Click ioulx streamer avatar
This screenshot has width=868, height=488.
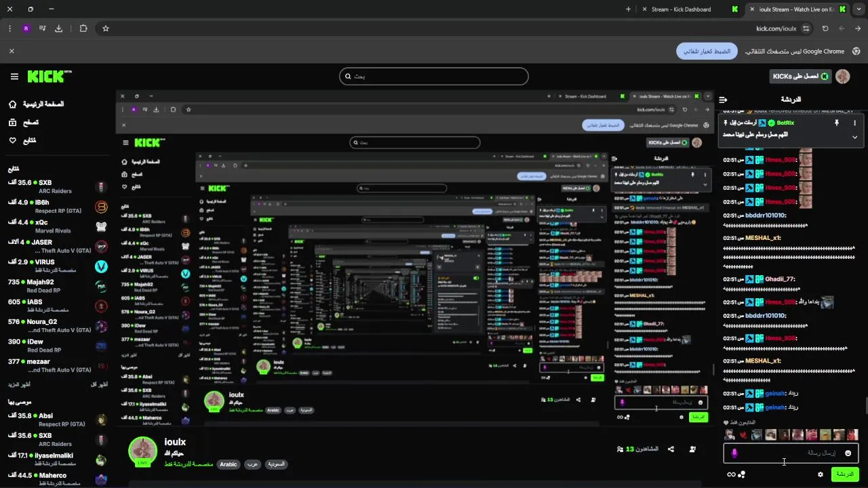(143, 451)
